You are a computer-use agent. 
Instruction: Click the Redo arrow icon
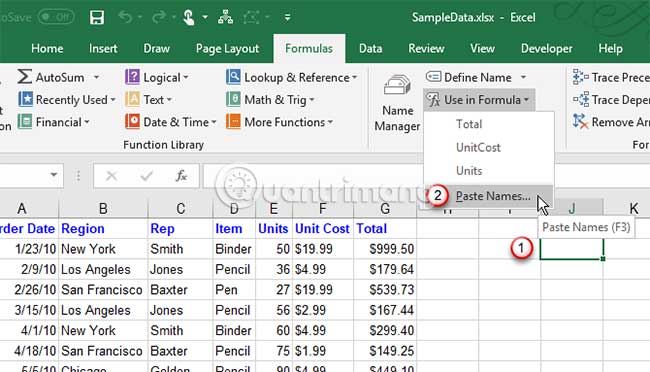coord(159,17)
